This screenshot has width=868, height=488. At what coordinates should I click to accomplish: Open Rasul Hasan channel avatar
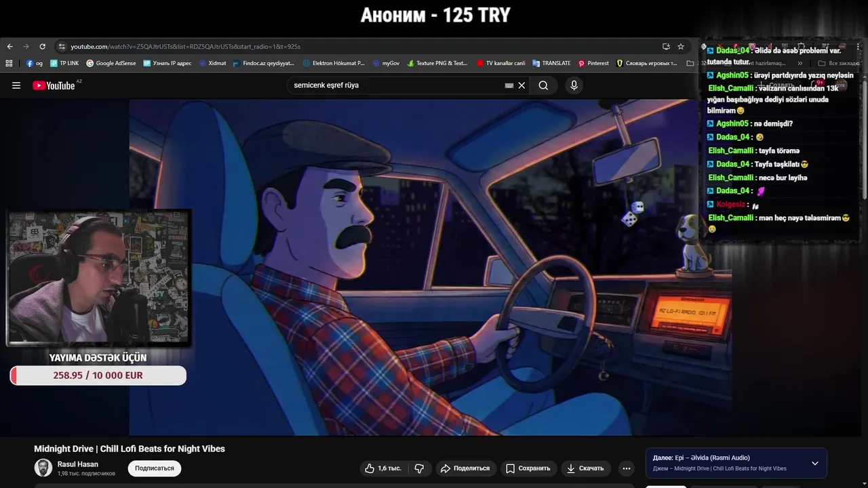43,468
